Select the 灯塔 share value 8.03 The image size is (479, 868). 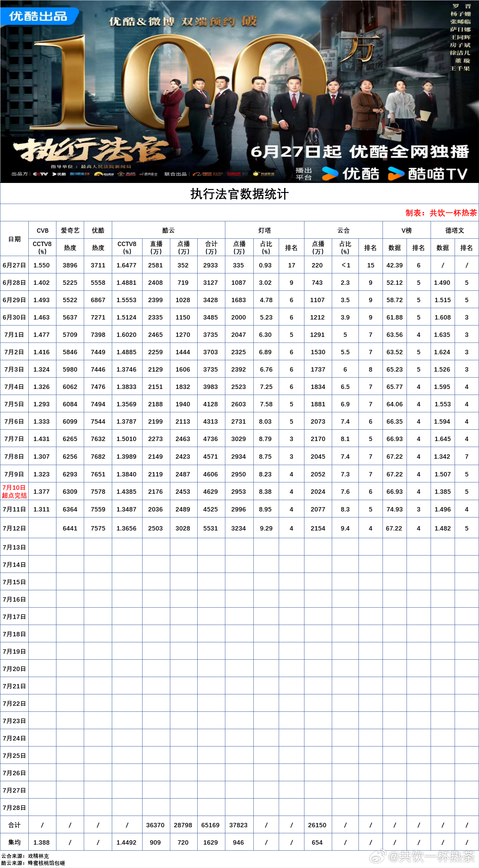point(265,422)
